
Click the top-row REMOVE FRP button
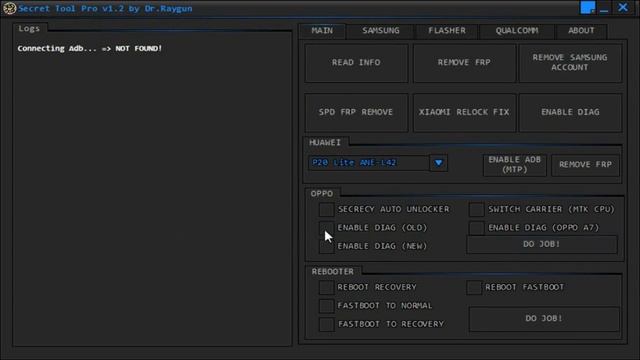click(464, 63)
